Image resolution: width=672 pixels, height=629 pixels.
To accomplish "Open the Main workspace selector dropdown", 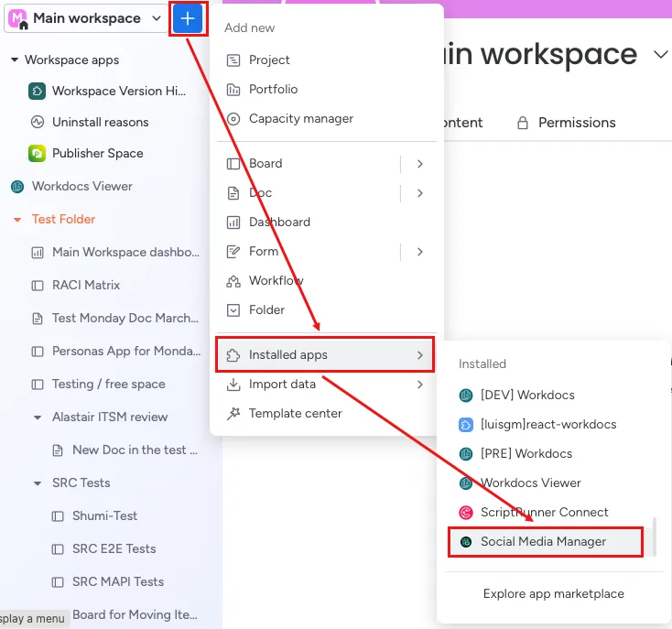I will (x=86, y=18).
